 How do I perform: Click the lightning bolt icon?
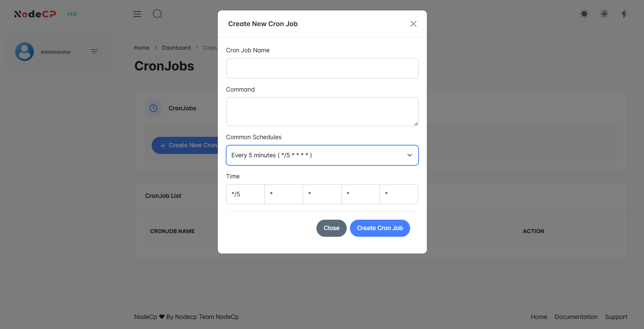coord(624,14)
